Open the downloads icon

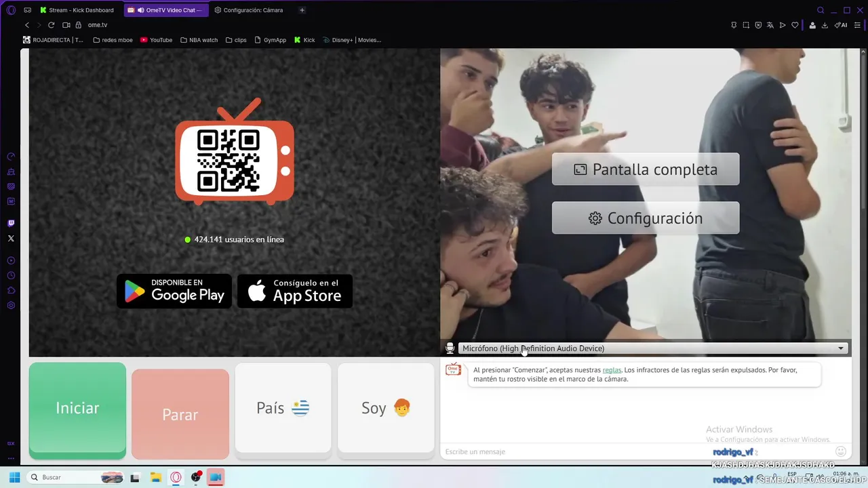point(825,25)
